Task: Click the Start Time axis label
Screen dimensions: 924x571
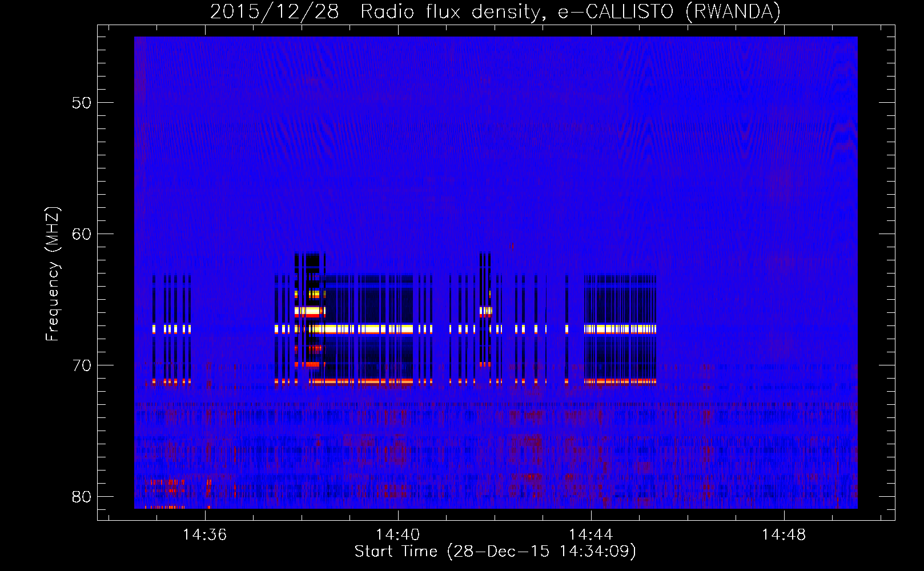Action: pyautogui.click(x=495, y=552)
